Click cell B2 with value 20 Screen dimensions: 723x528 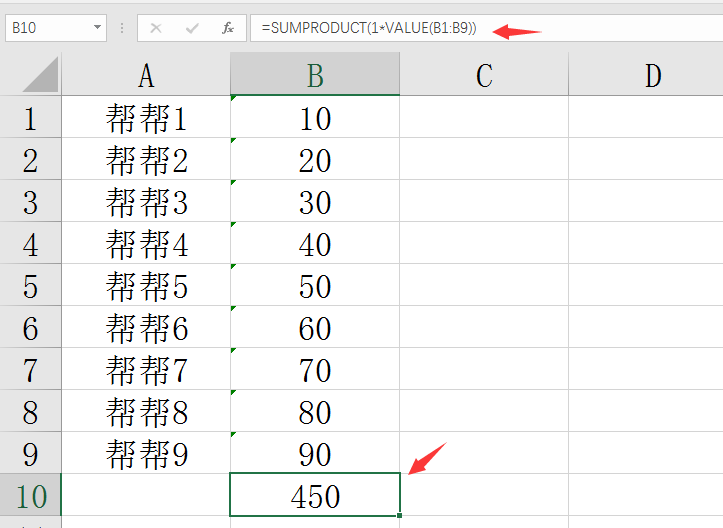(x=315, y=159)
